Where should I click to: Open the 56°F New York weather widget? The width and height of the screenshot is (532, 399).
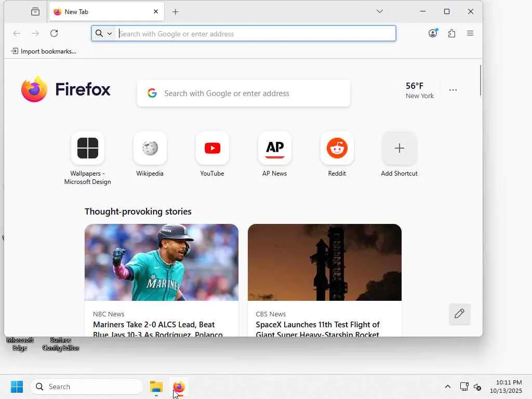tap(420, 90)
